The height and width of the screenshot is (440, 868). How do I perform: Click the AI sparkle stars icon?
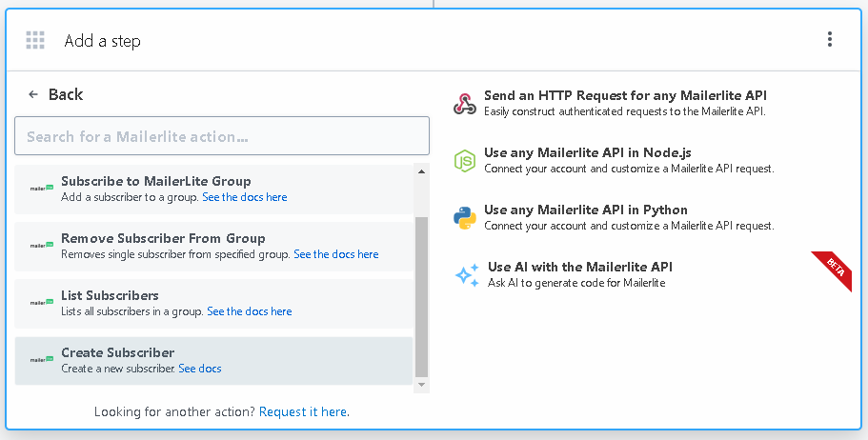467,275
